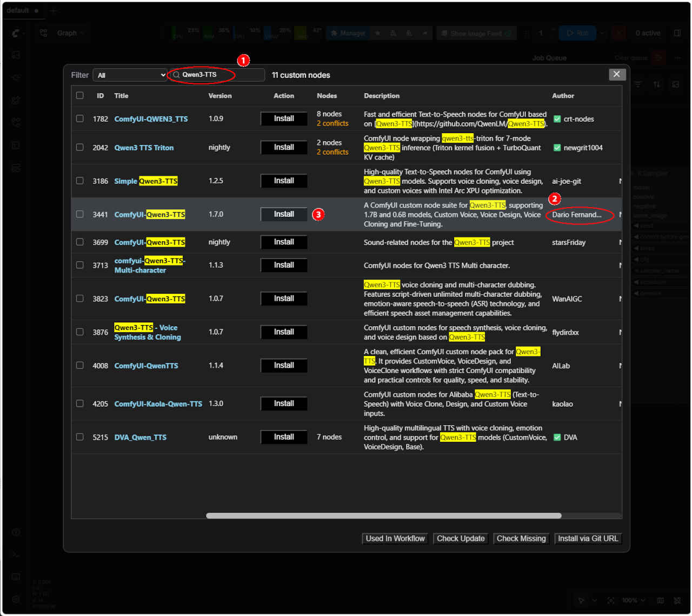
Task: Install the Simple Qwen3-TTS pack
Action: [284, 181]
